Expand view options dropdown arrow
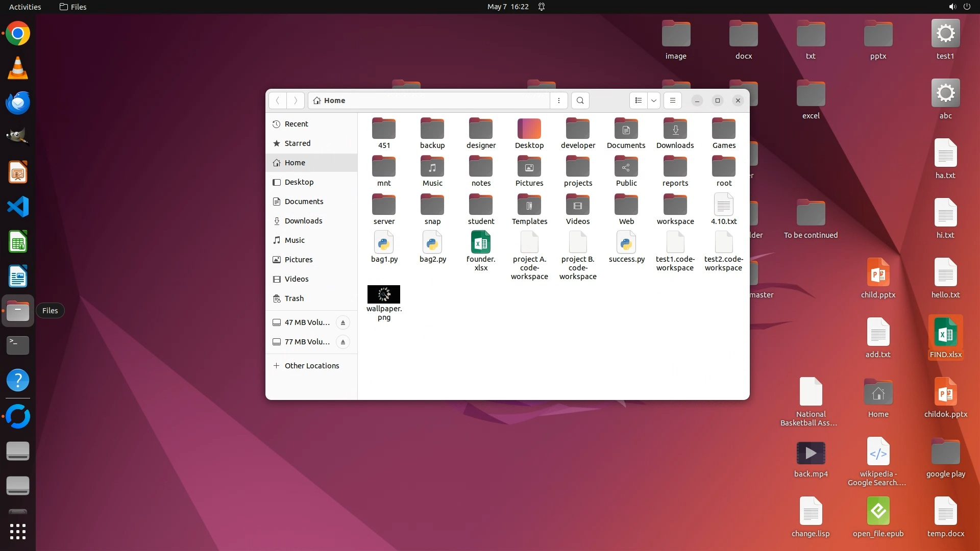Screen dimensions: 980x551 click(x=654, y=101)
